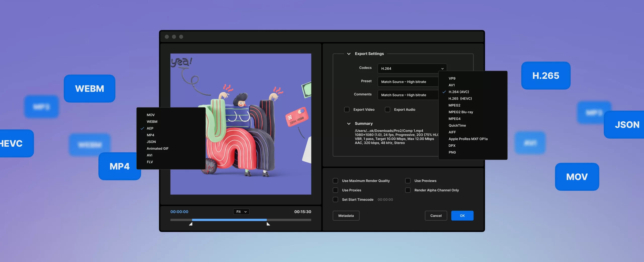Click the timeline out-point marker
The width and height of the screenshot is (644, 262).
[268, 224]
